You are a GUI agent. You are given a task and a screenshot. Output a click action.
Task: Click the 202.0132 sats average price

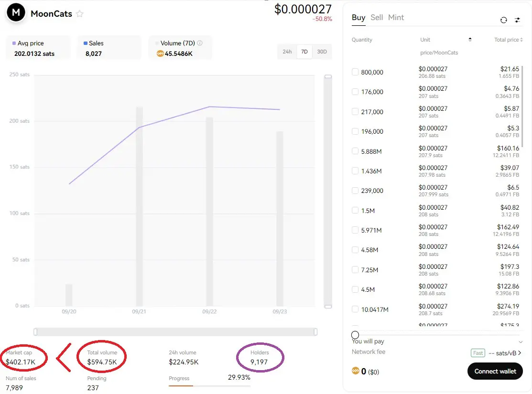coord(34,53)
